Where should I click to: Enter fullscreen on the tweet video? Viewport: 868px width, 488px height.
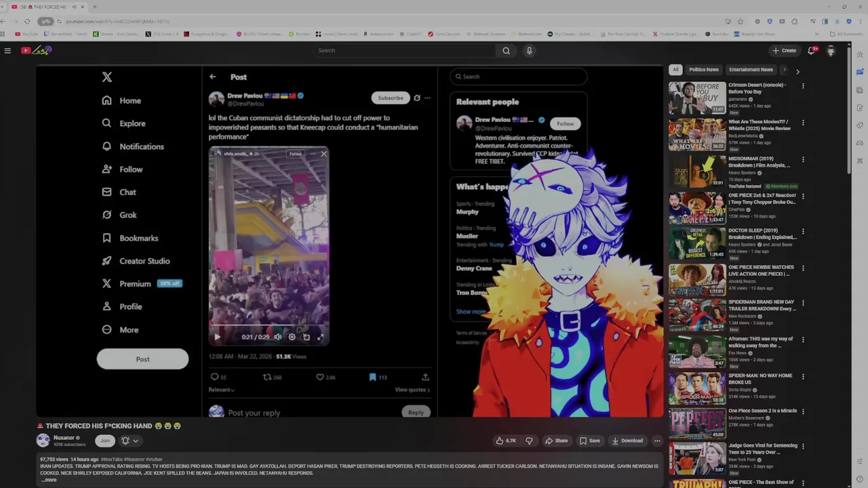[x=321, y=337]
